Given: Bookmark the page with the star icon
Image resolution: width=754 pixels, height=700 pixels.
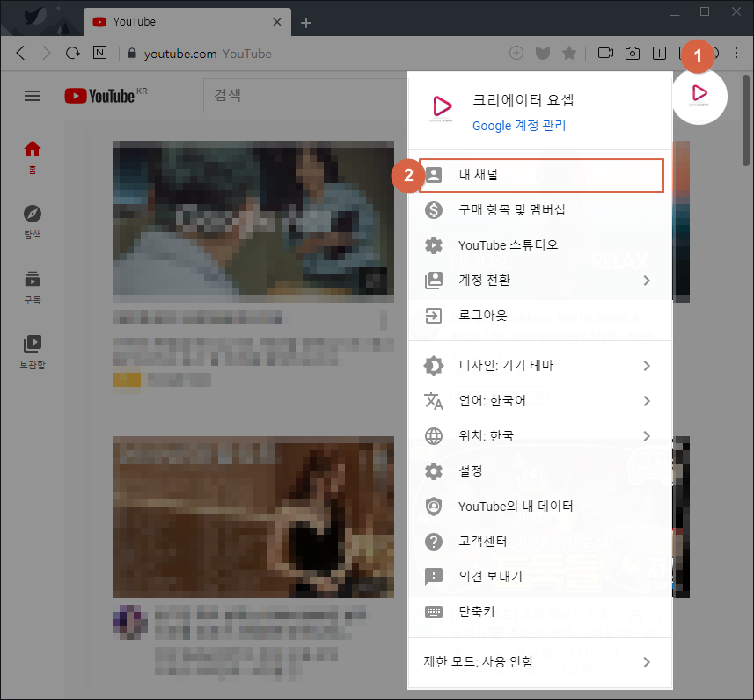Looking at the screenshot, I should [569, 53].
